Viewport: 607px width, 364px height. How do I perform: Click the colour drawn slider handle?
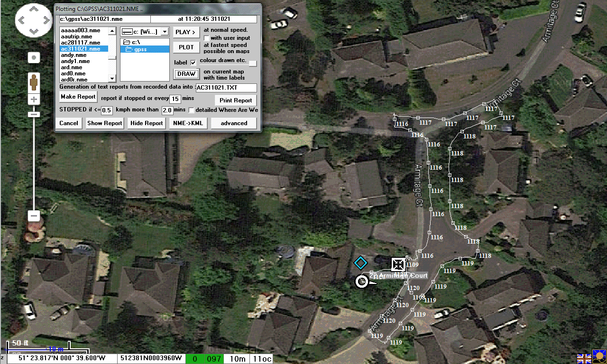click(253, 64)
